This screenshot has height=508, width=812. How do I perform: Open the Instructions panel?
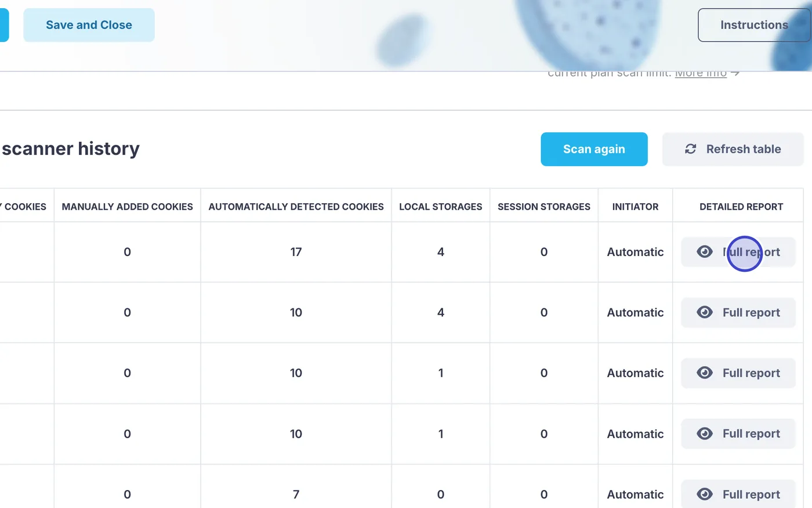754,25
